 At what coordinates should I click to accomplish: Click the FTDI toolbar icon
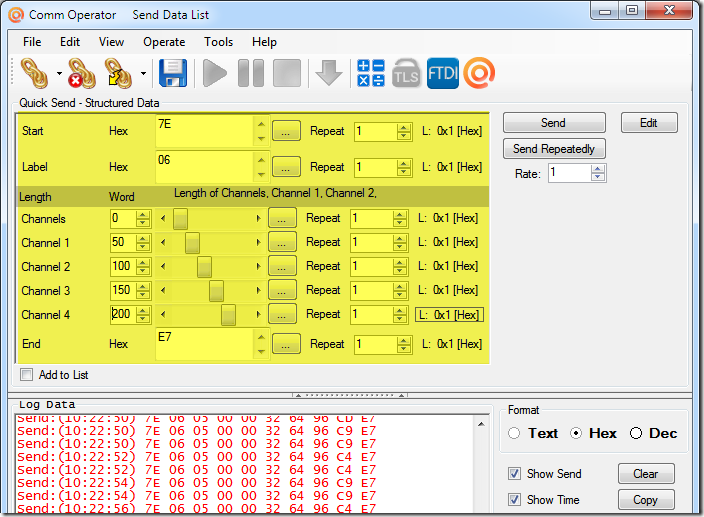pos(443,73)
